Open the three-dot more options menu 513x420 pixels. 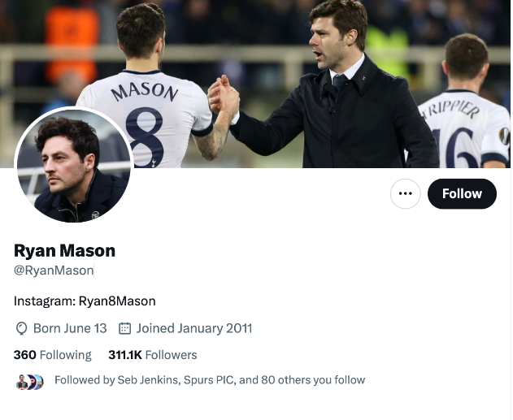(406, 194)
